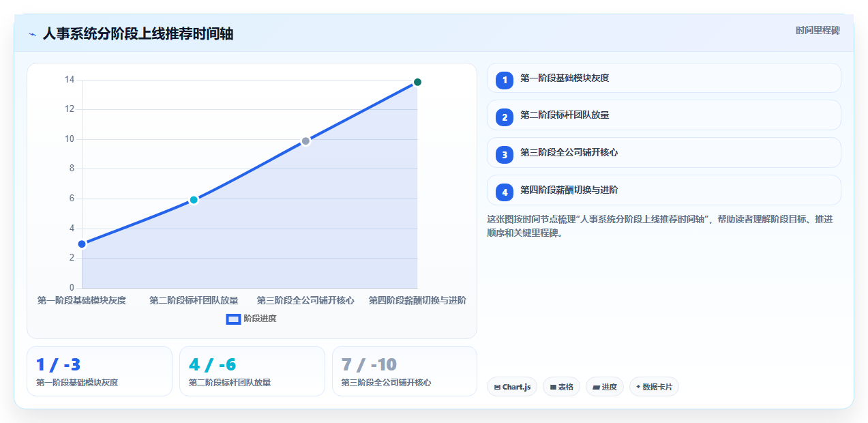Toggle the 阶段进度 legend swatch
868x423 pixels.
click(233, 319)
